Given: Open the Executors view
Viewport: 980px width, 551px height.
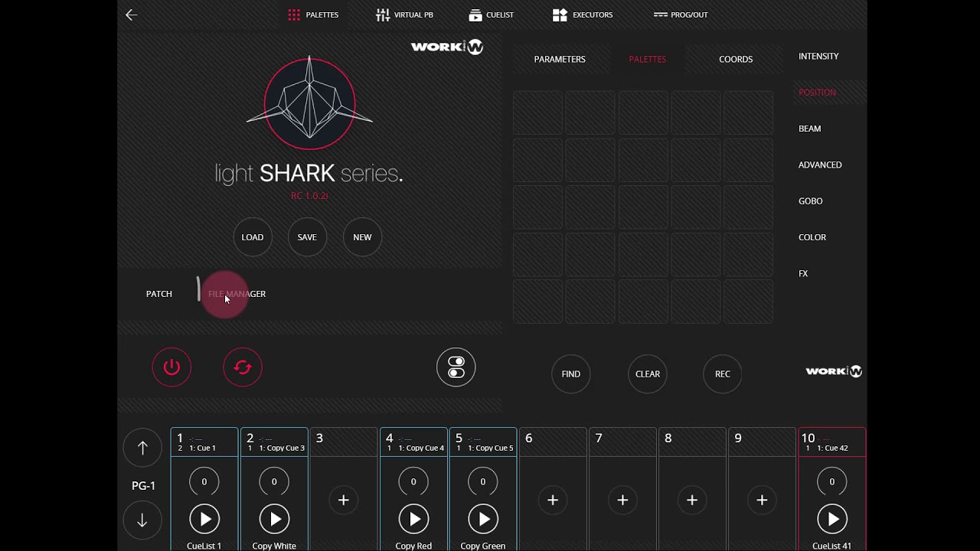Looking at the screenshot, I should tap(583, 15).
